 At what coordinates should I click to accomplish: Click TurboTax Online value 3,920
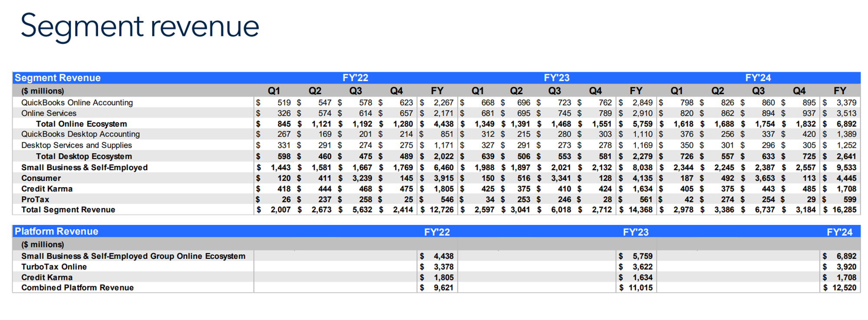point(847,267)
